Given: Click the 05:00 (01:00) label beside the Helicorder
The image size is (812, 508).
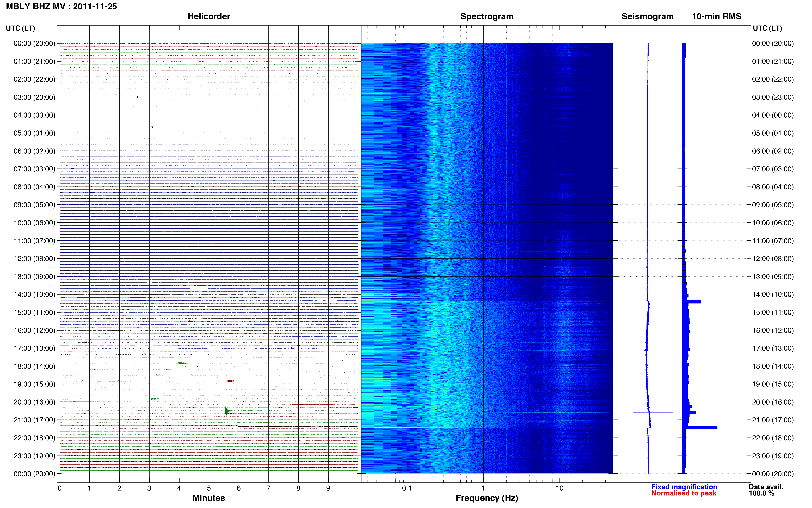Looking at the screenshot, I should [34, 133].
